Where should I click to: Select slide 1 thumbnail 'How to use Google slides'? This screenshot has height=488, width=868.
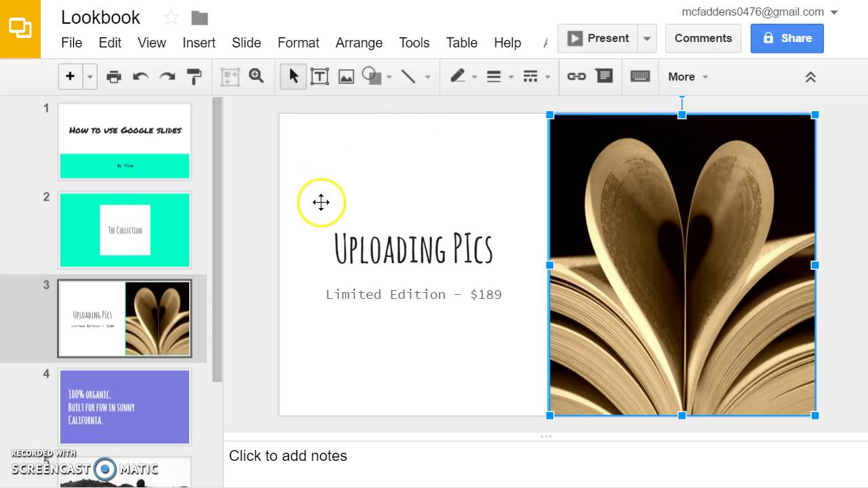tap(125, 141)
